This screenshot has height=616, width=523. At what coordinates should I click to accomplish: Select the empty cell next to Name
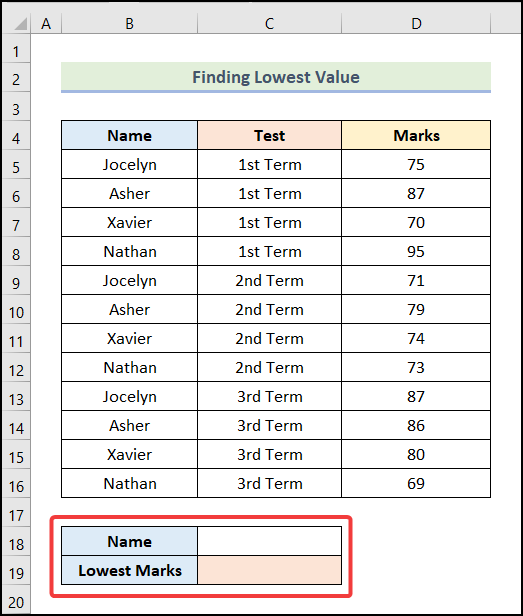269,541
